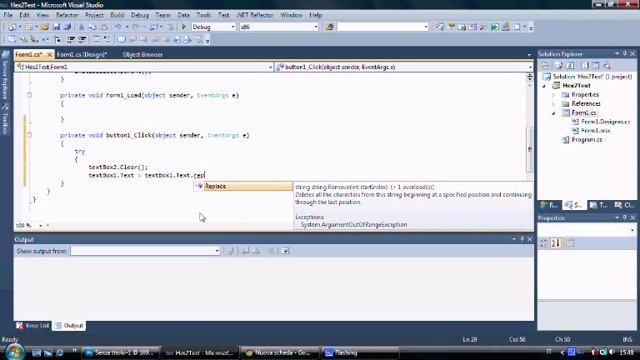
Task: Click the Open File folder icon
Action: tap(44, 27)
